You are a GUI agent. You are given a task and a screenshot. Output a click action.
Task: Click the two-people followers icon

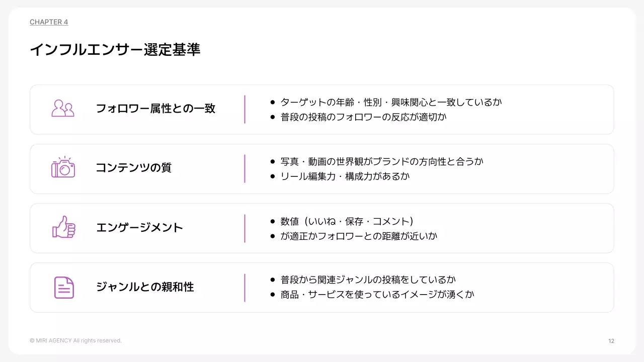pyautogui.click(x=63, y=109)
